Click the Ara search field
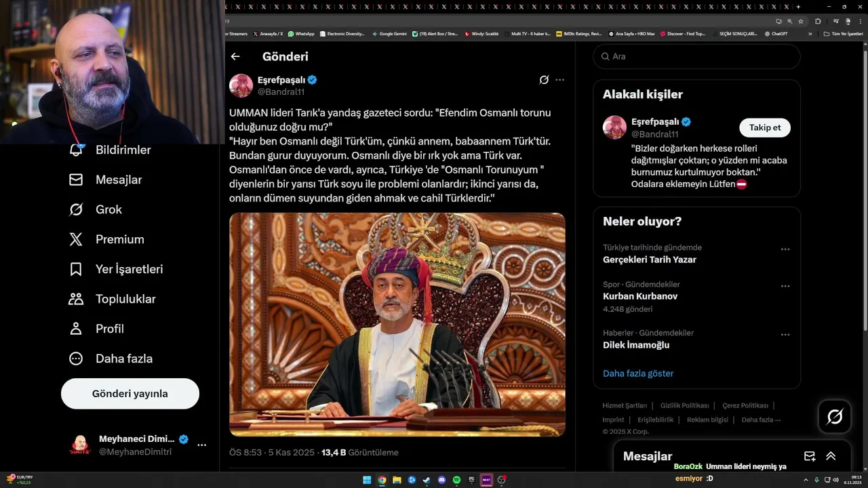Screen dimensions: 868x488 click(x=696, y=56)
